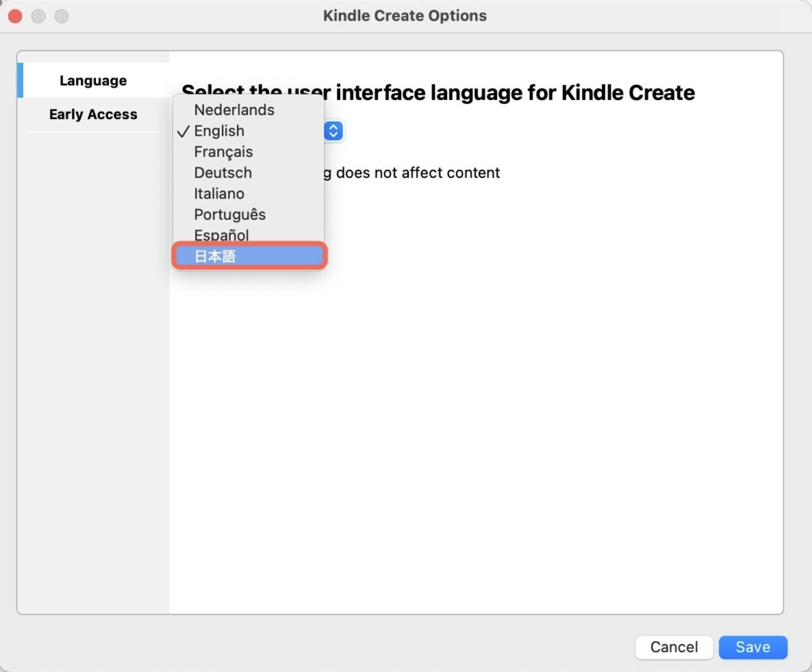
Task: Select the highlighted 日本語 option
Action: click(x=248, y=256)
